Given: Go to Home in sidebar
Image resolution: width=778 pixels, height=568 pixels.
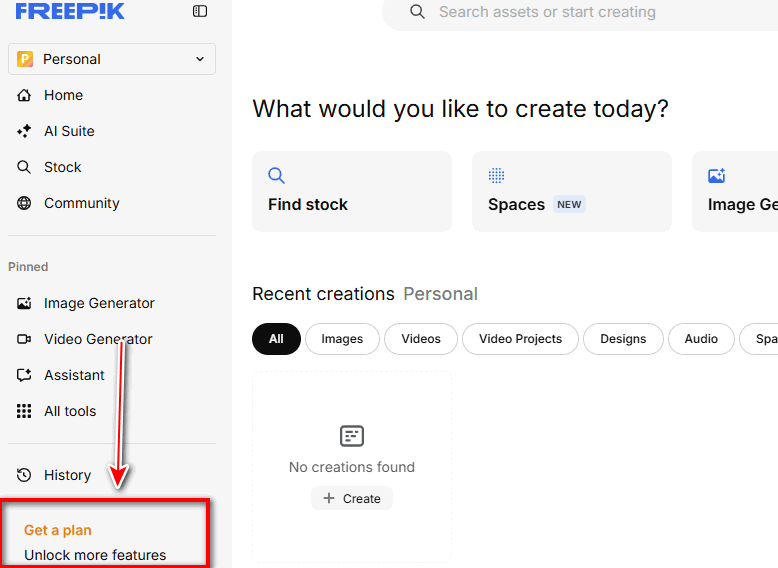Looking at the screenshot, I should pos(63,95).
